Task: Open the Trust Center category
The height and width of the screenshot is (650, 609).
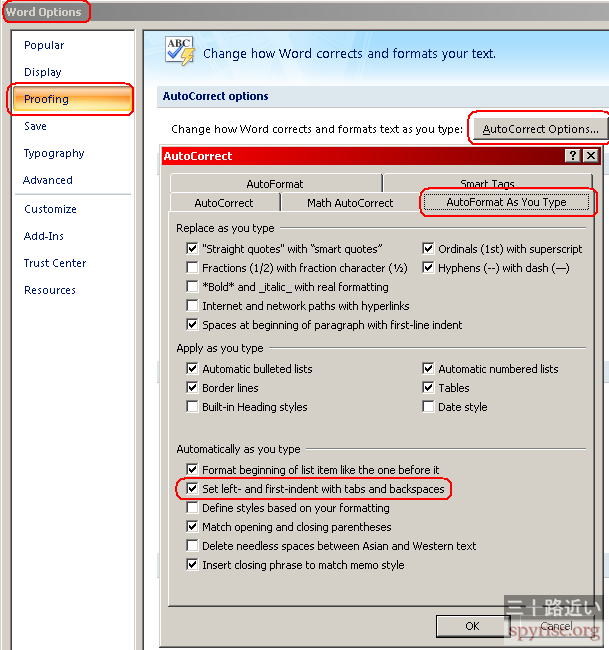Action: coord(55,263)
